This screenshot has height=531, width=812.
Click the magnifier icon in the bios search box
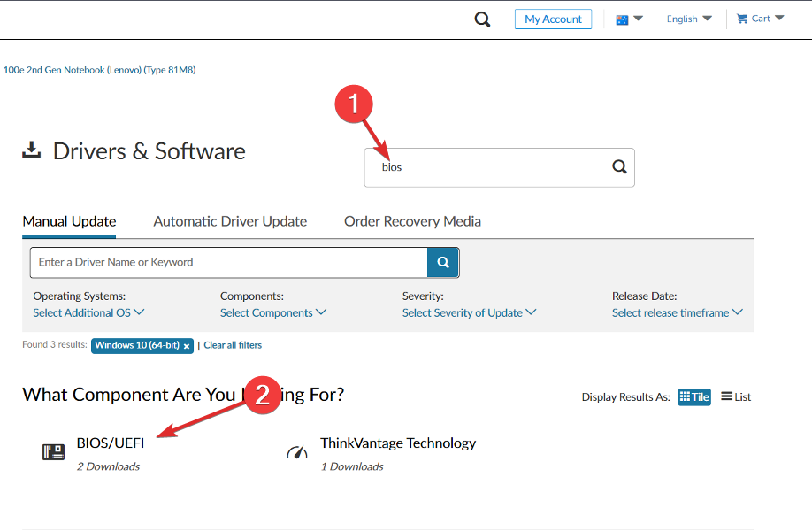pyautogui.click(x=619, y=166)
